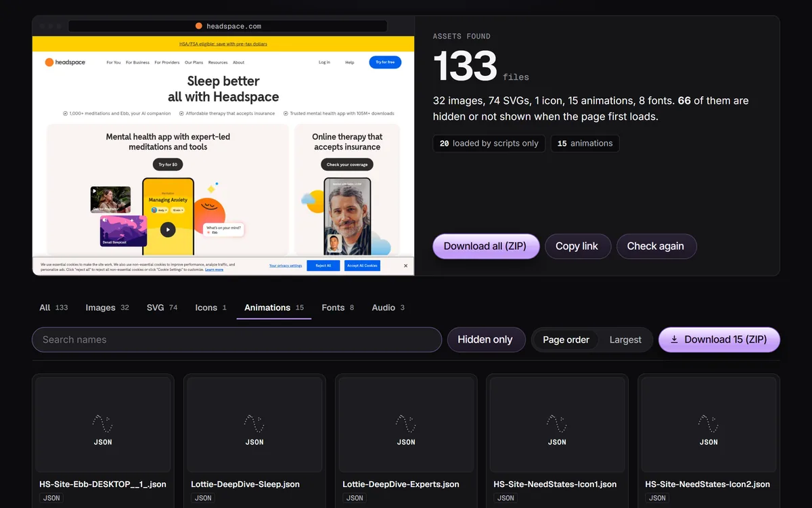The image size is (812, 508).
Task: Open the HS-Site-Ebb-DESKTOP__1_.json animation thumbnail
Action: [103, 425]
